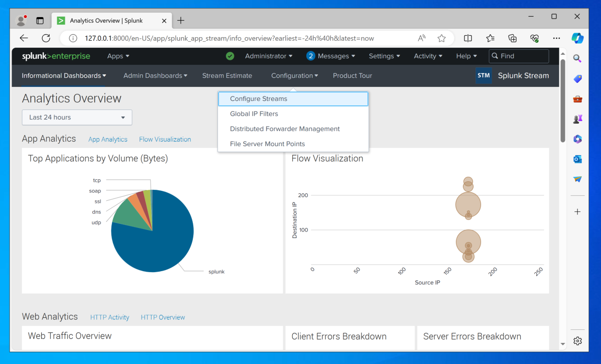Click the green health status check icon
Viewport: 601px width, 364px height.
pos(230,56)
